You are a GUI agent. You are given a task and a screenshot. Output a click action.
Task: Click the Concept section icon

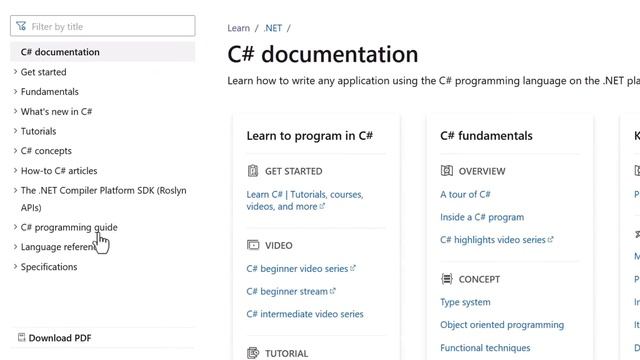447,279
